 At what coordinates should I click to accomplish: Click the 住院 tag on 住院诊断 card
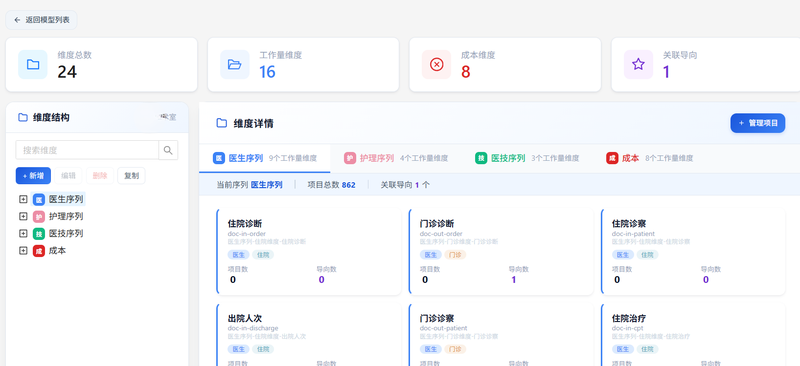pyautogui.click(x=263, y=255)
